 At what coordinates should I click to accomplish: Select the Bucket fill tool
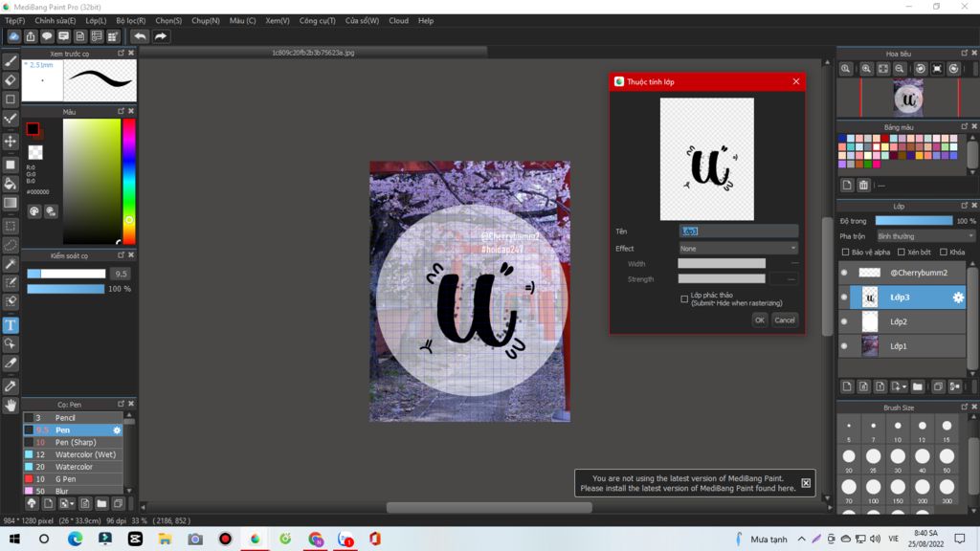pos(11,184)
